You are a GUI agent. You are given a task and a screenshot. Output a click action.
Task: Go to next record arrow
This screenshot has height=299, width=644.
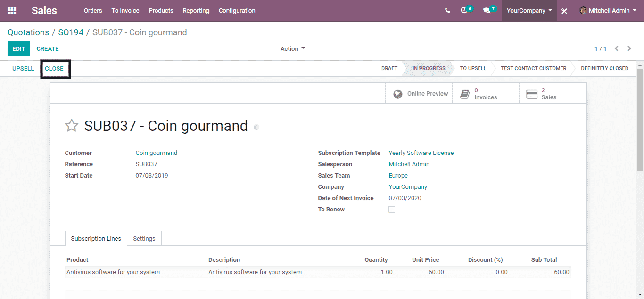629,48
